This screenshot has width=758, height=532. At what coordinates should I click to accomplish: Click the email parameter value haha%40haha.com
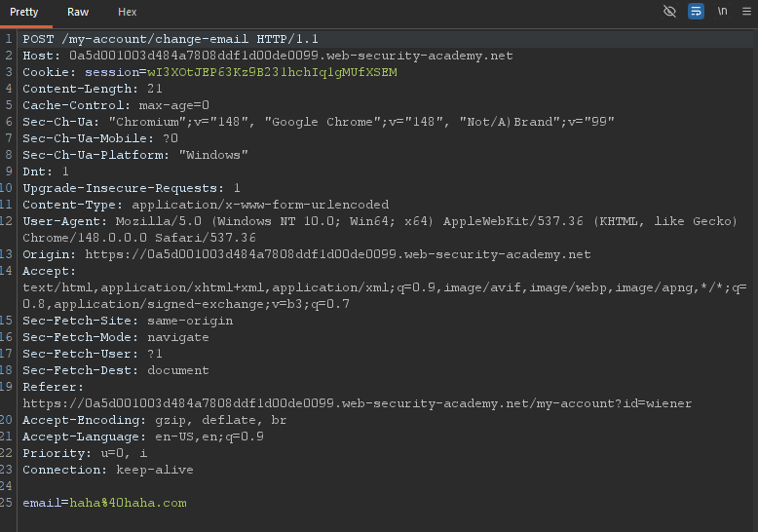pos(128,503)
